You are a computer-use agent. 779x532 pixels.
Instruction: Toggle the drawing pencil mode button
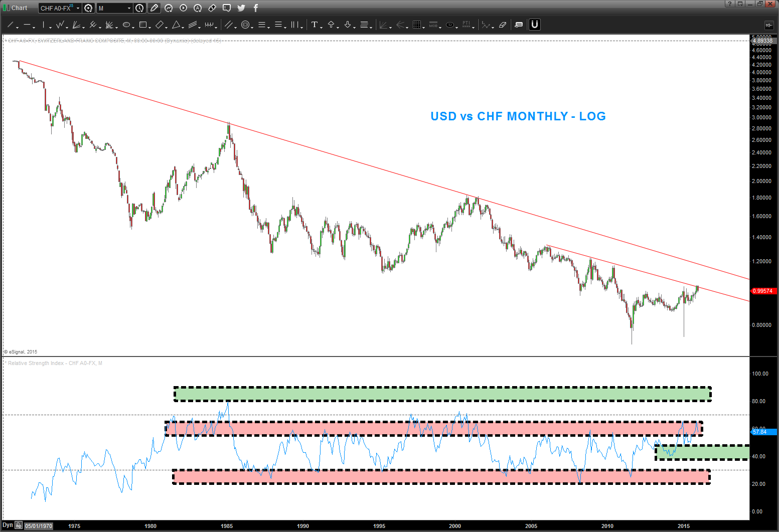[x=154, y=8]
